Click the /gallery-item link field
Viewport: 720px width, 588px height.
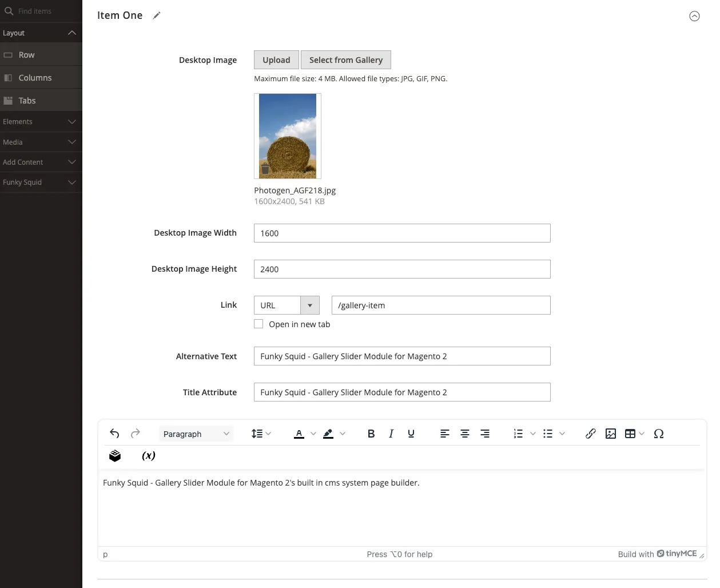(x=441, y=305)
